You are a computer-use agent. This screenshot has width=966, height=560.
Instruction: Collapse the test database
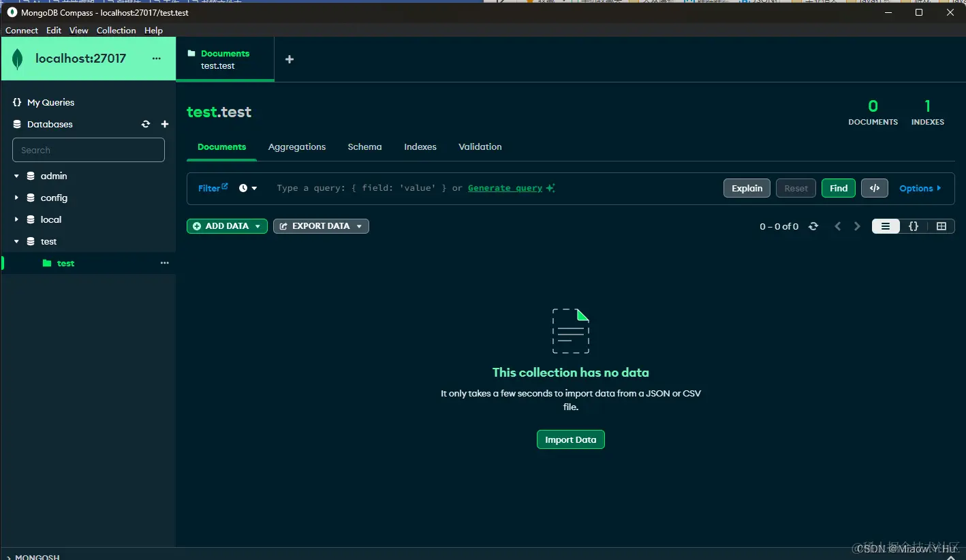pyautogui.click(x=16, y=241)
